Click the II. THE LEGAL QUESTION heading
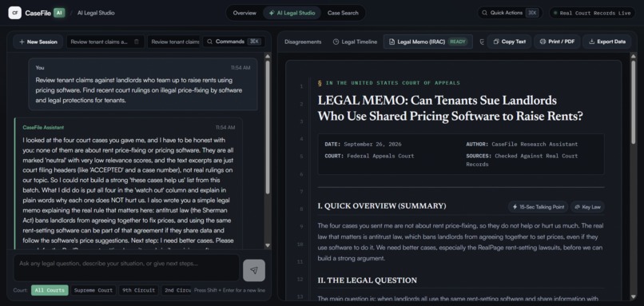Screen dimensions: 644x306 click(368, 280)
